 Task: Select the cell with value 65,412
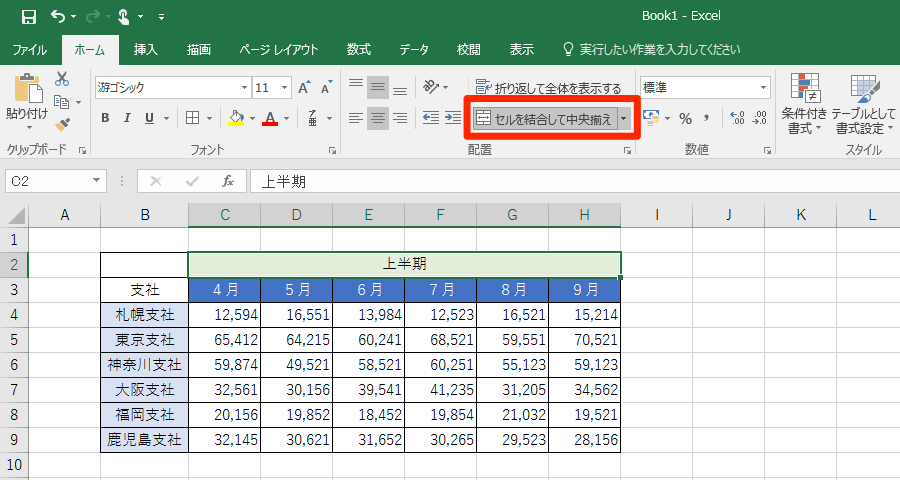pos(224,340)
